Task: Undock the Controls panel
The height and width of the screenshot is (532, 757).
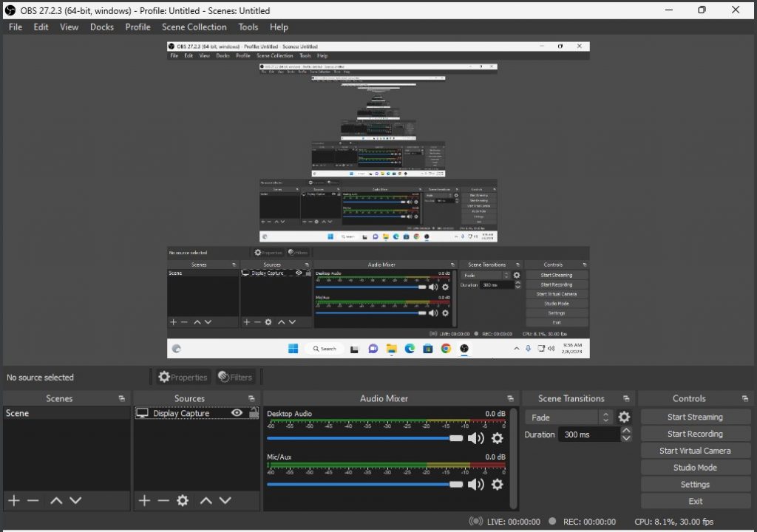Action: click(745, 398)
